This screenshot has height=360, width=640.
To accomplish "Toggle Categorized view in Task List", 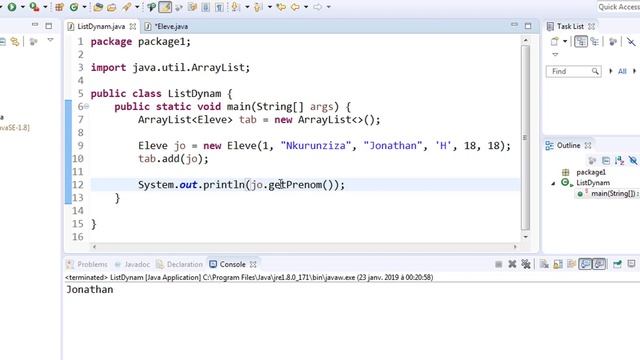I will 581,41.
